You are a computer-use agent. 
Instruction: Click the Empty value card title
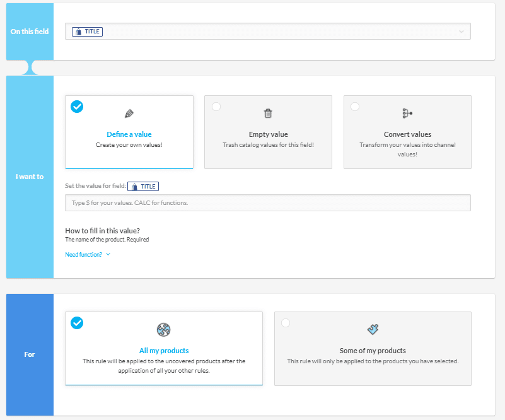[x=269, y=134]
